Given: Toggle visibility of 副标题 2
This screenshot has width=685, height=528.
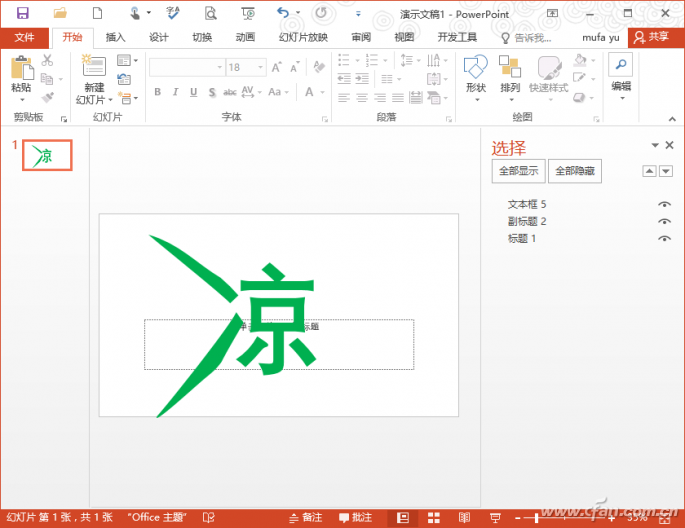Looking at the screenshot, I should [664, 222].
